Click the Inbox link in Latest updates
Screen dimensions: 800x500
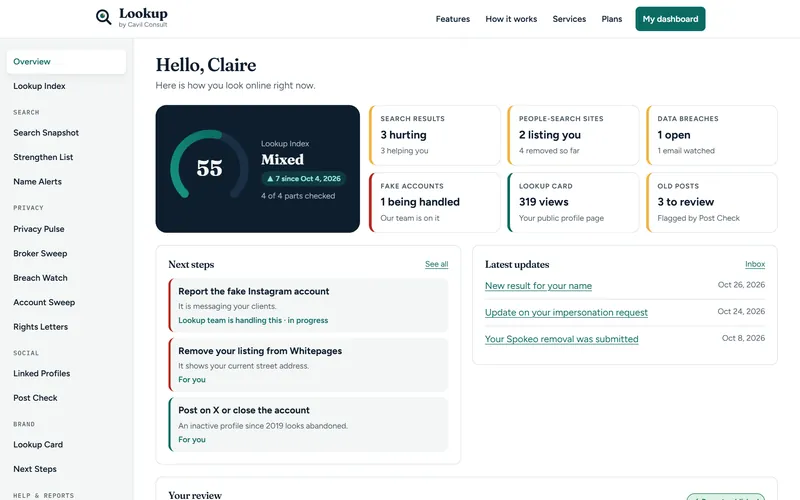point(755,264)
